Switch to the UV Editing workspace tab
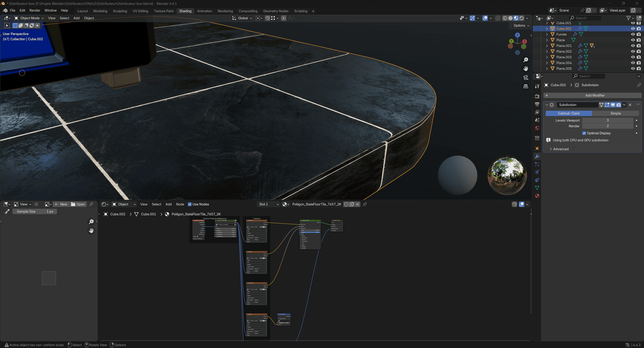Image resolution: width=644 pixels, height=348 pixels. (x=140, y=11)
